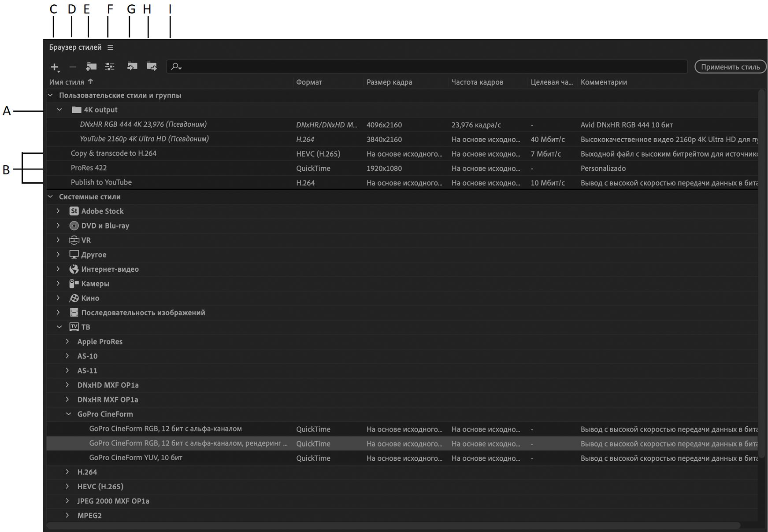The height and width of the screenshot is (532, 768).
Task: Select the DNxHR RGB 444 4K 23,976 preset
Action: click(143, 125)
